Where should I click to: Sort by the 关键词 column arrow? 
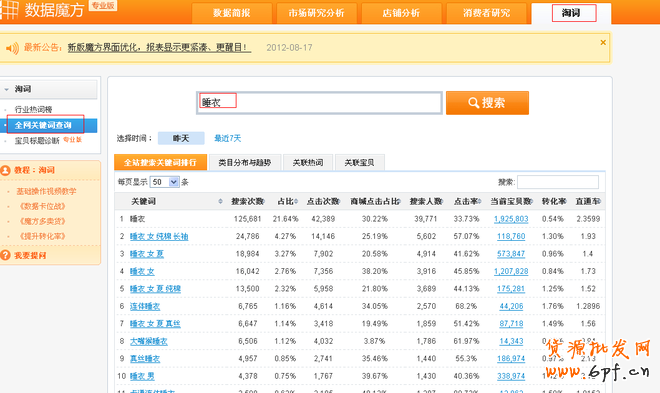[x=220, y=202]
